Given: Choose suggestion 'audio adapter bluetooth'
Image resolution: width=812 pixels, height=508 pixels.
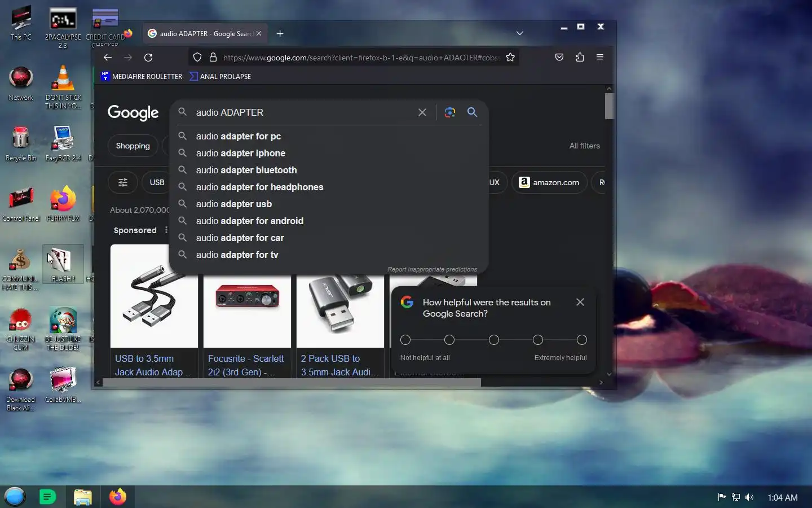Looking at the screenshot, I should 329,170.
